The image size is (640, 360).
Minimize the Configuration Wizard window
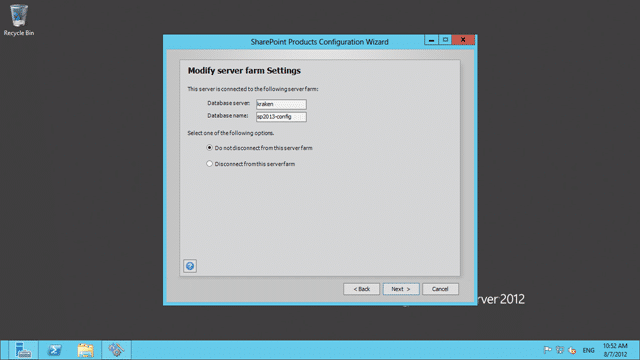(431, 40)
